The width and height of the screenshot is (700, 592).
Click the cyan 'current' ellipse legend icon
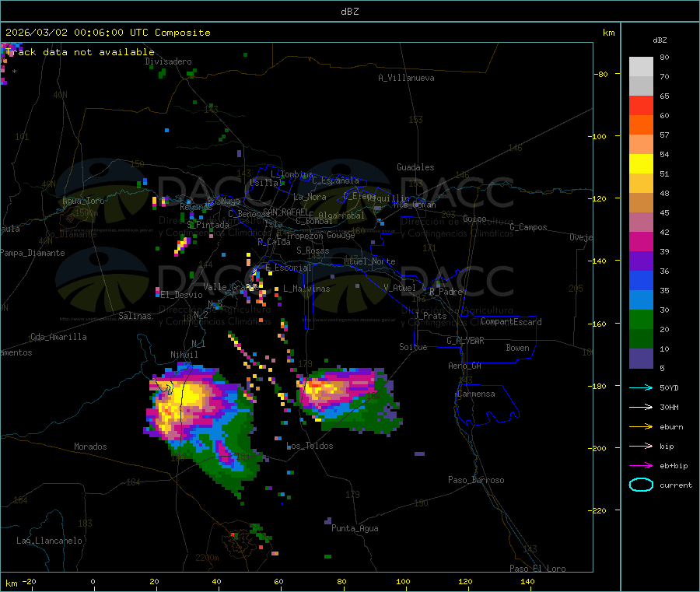click(641, 485)
